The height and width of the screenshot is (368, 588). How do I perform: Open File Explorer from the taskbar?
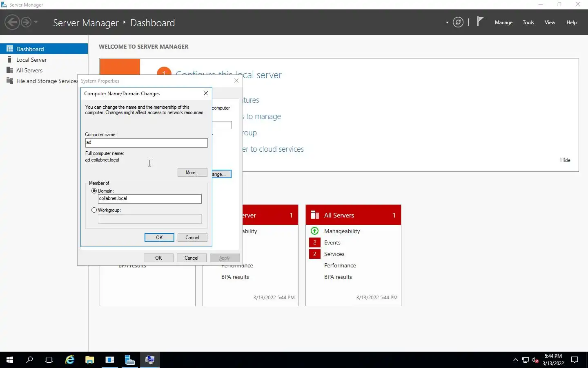coord(90,360)
